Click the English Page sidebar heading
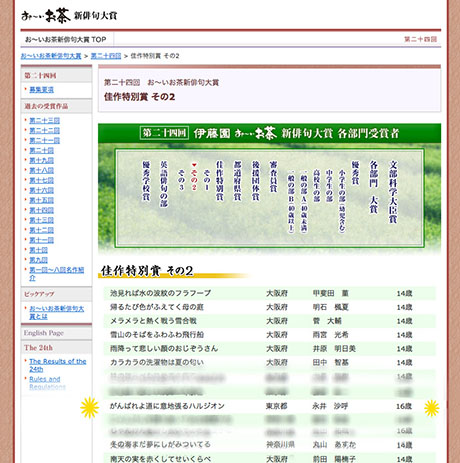Image resolution: width=460 pixels, height=463 pixels. point(44,333)
